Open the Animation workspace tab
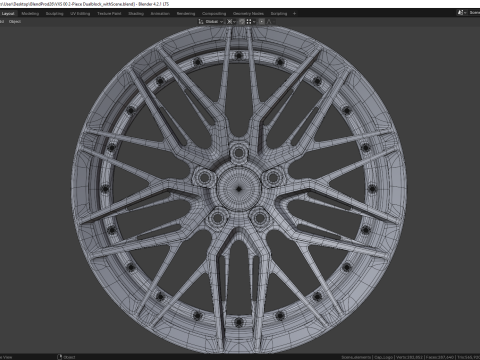 (160, 14)
